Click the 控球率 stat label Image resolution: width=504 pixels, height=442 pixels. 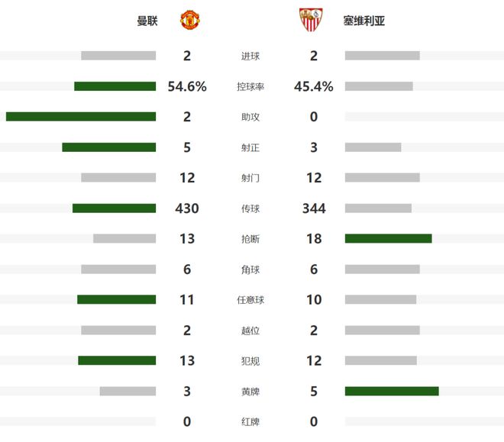(x=250, y=86)
